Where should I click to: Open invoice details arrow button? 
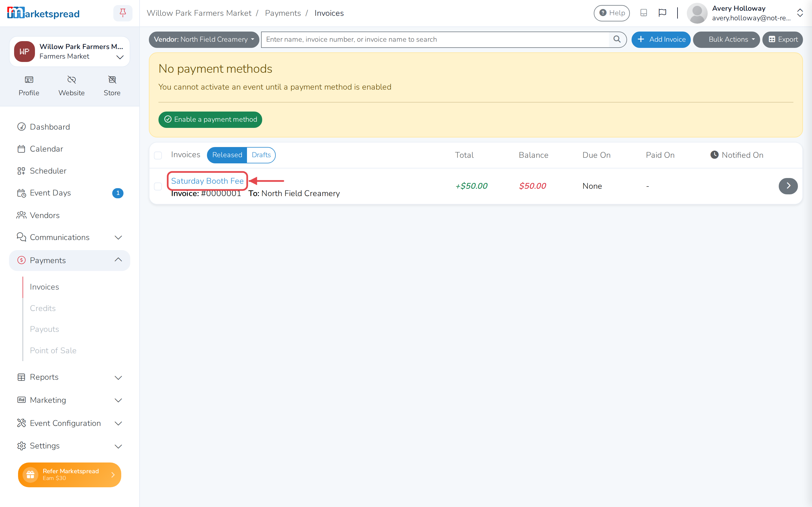click(788, 186)
